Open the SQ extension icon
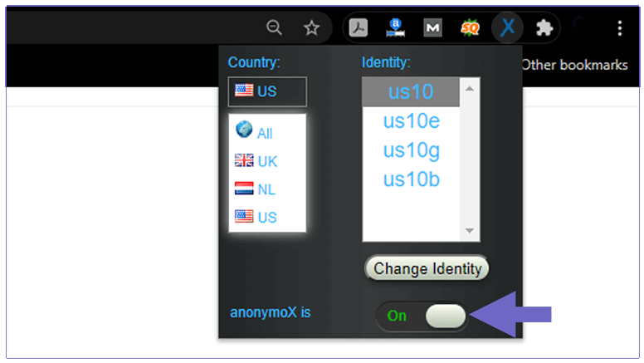 (470, 28)
